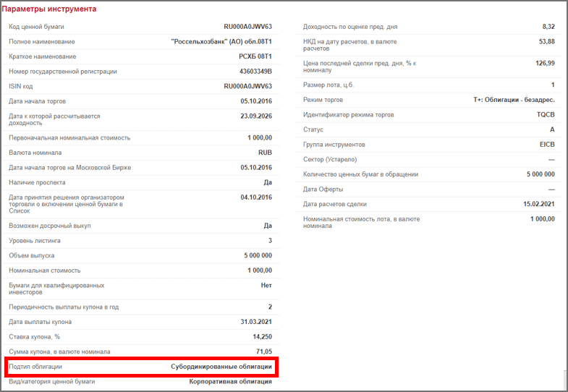Click the 'Номинальная стоимость' row label

45,270
